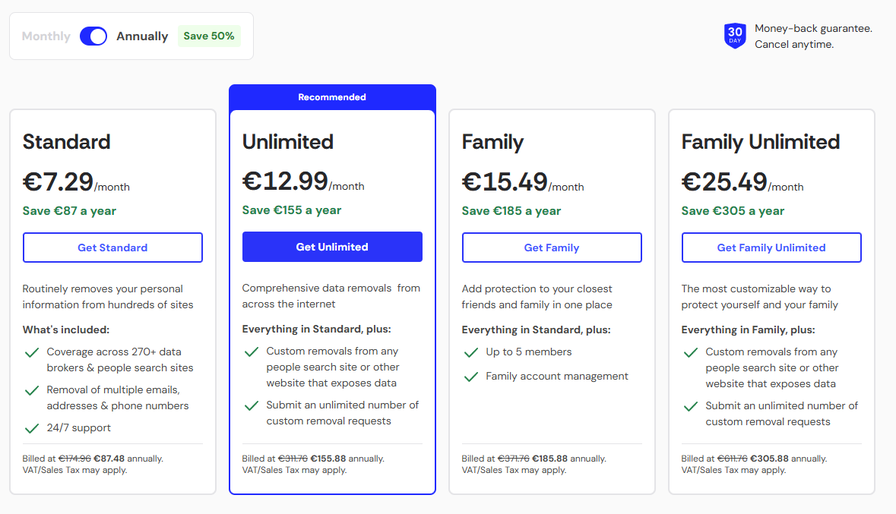The height and width of the screenshot is (514, 896).
Task: Click the 'Cancel anytime.' guarantee text
Action: tap(794, 45)
